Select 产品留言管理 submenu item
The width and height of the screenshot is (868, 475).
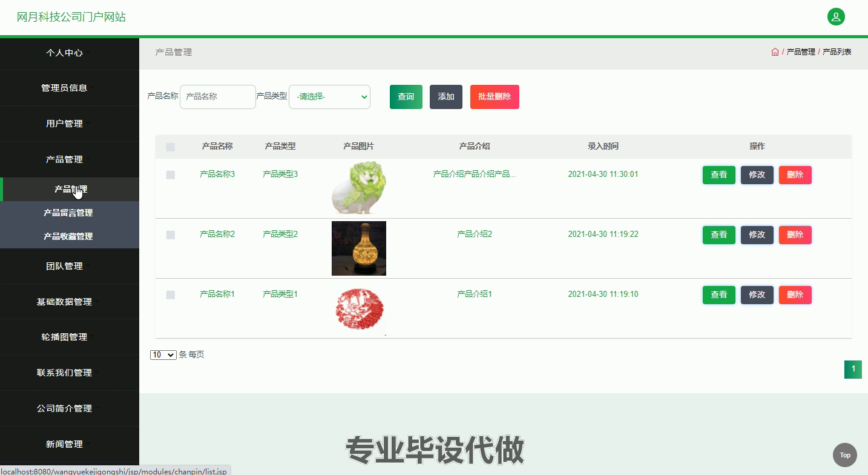70,213
